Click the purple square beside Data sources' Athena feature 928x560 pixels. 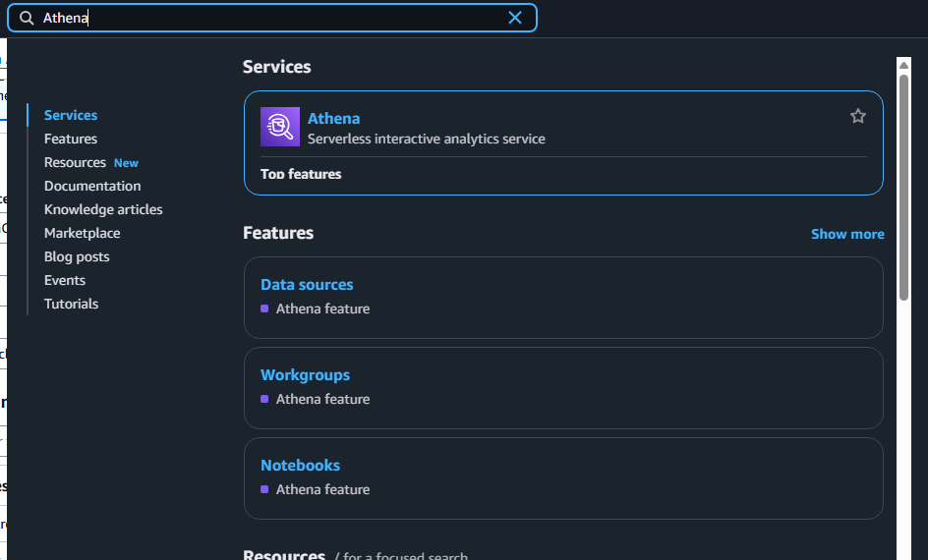coord(264,308)
